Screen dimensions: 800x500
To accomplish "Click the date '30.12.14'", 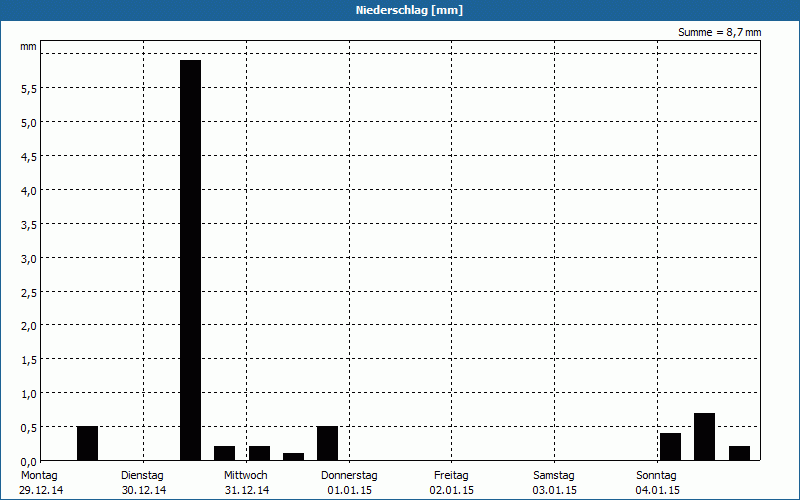I will click(144, 491).
